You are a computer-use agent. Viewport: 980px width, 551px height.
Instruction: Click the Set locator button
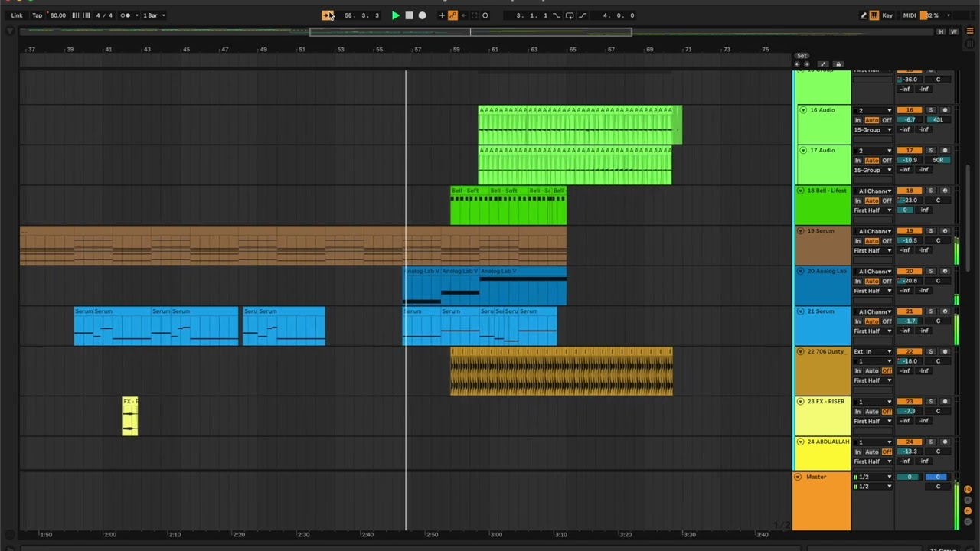click(802, 56)
